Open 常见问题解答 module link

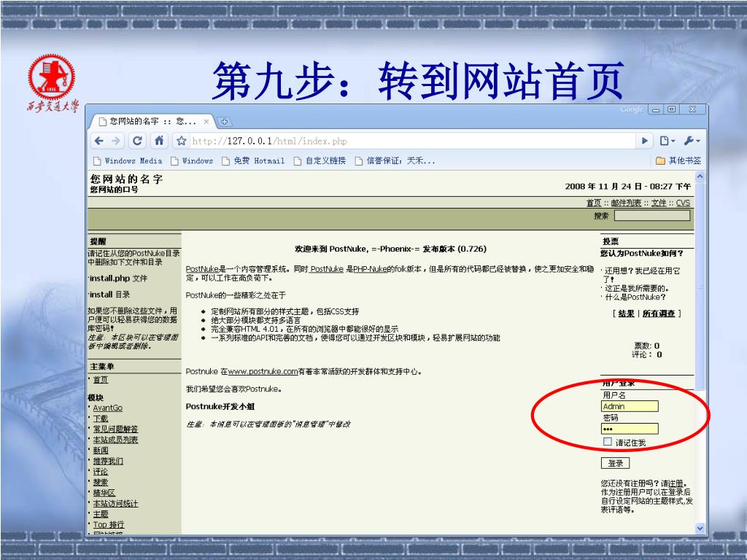[115, 429]
